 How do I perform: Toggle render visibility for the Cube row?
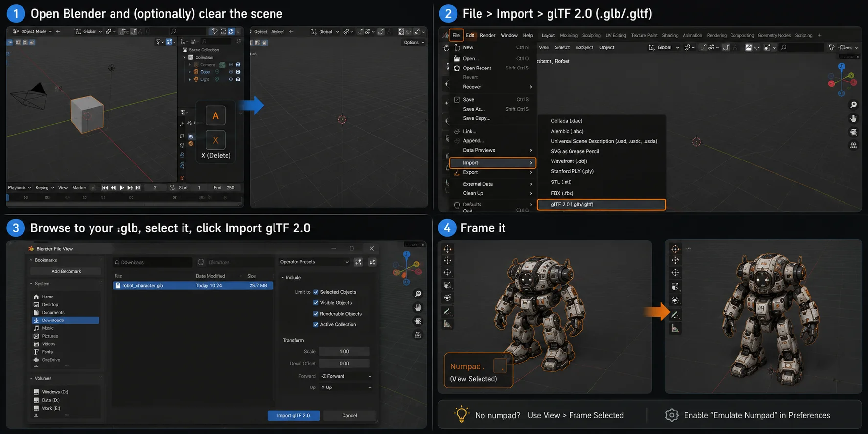(238, 72)
